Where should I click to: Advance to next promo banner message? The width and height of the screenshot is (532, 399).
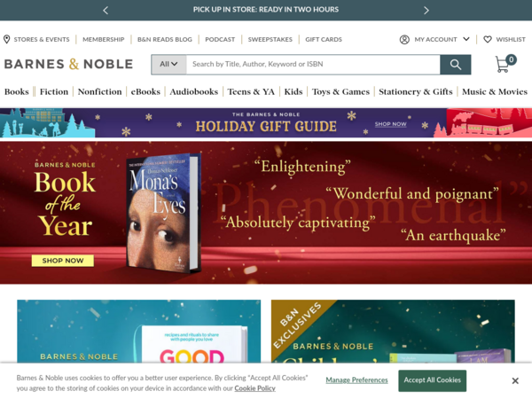coord(426,11)
